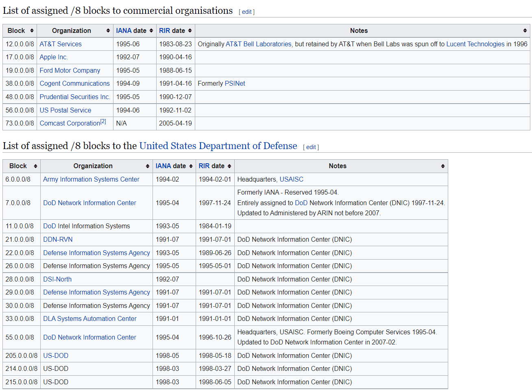Open the AT&T Services link
This screenshot has height=392, width=532.
(61, 44)
